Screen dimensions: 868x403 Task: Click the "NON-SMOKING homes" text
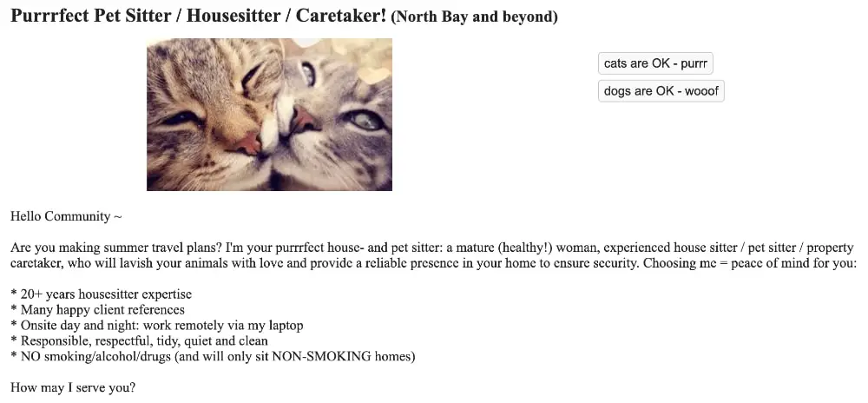pos(341,356)
